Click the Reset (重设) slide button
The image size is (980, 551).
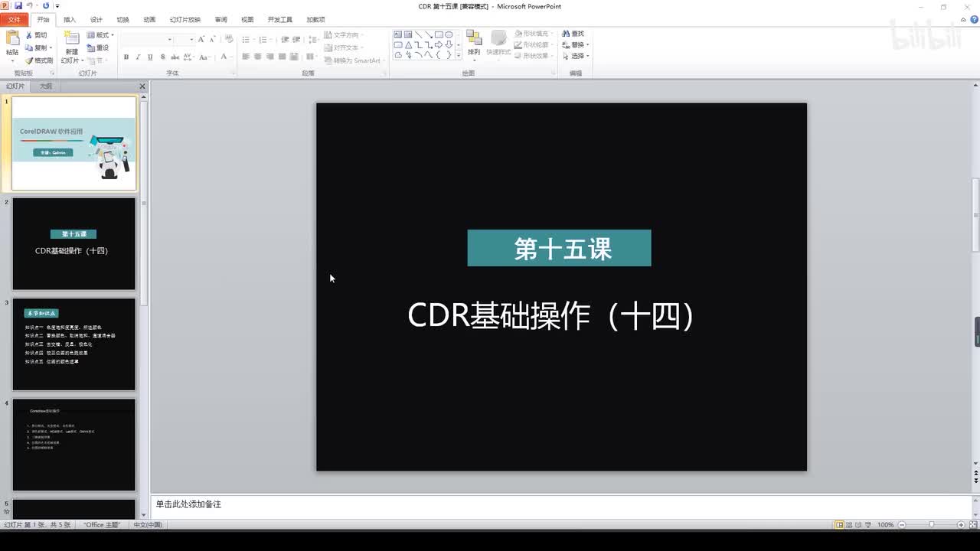[x=97, y=47]
